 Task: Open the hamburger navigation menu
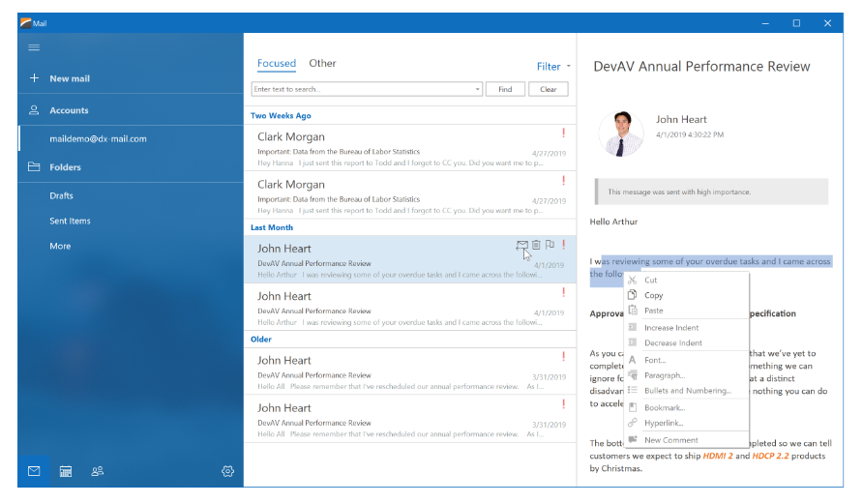(34, 47)
